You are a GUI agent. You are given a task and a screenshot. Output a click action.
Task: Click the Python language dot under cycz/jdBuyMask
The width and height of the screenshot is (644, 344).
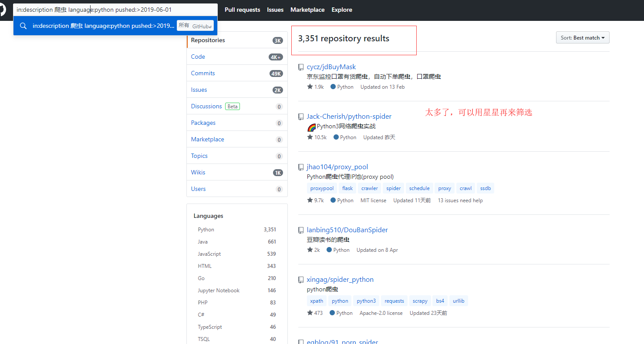pyautogui.click(x=333, y=87)
